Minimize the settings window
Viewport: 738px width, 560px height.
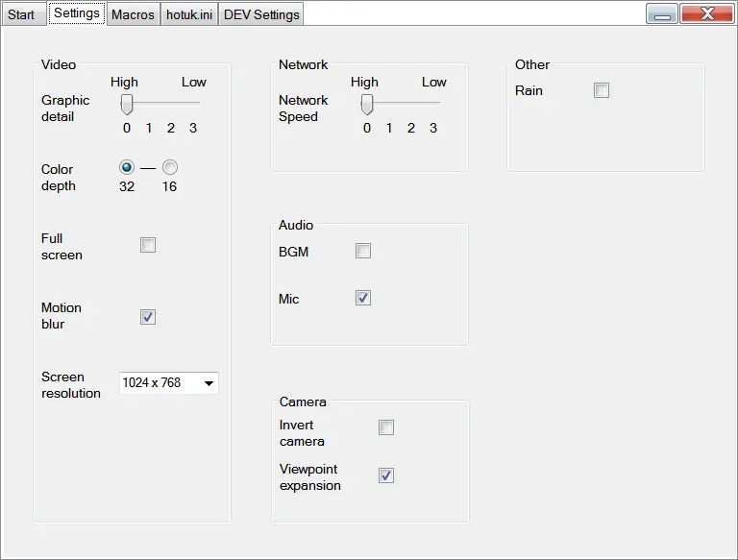click(x=662, y=13)
